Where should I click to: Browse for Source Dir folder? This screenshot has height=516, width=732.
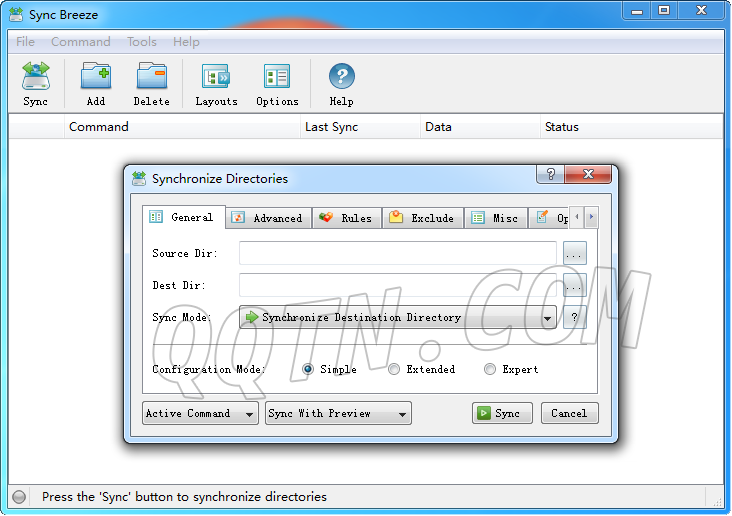[574, 254]
